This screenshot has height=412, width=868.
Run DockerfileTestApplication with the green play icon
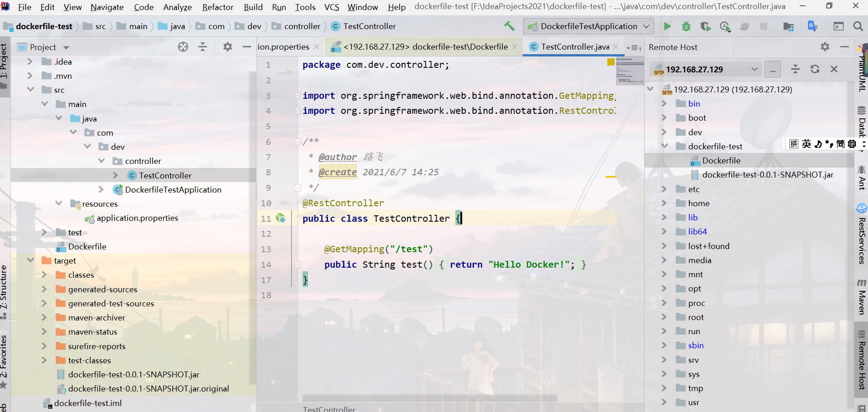coord(667,26)
